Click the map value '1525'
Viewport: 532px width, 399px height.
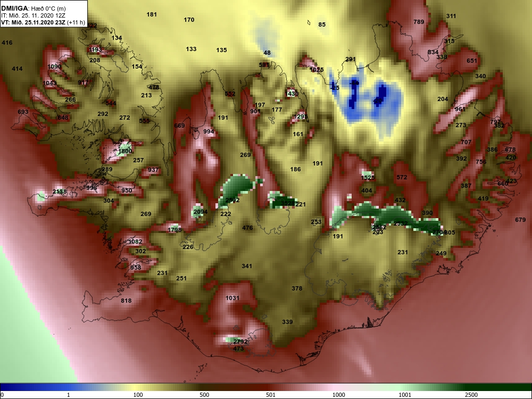[x=368, y=178]
